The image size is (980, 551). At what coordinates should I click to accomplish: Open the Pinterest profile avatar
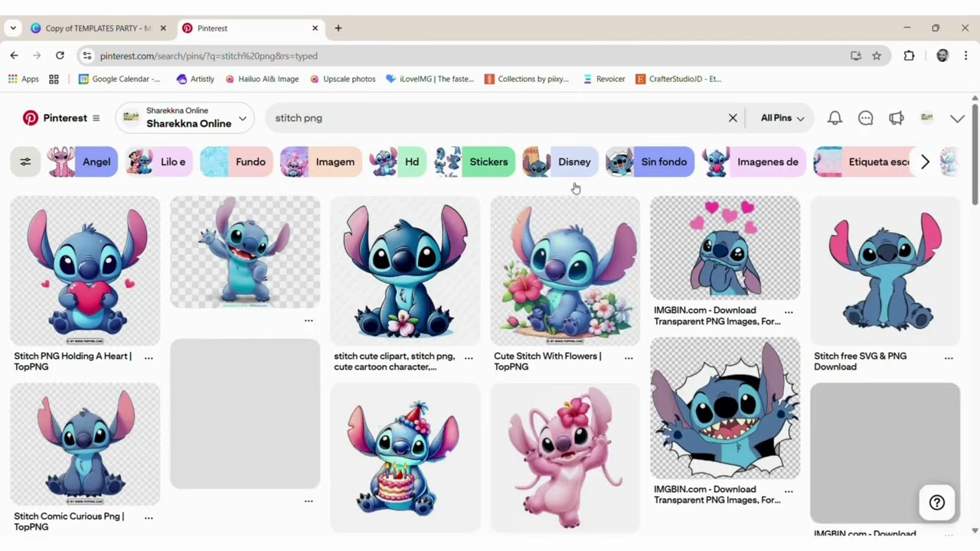point(926,117)
